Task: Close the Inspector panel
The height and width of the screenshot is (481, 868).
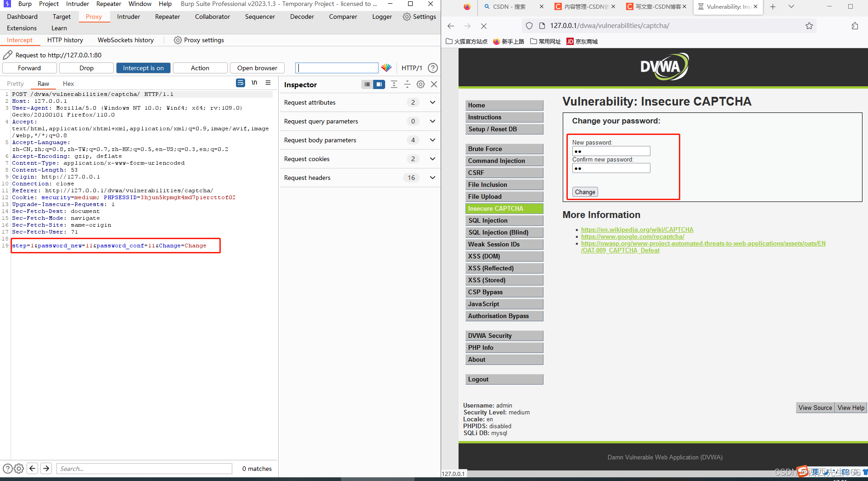Action: [x=434, y=84]
